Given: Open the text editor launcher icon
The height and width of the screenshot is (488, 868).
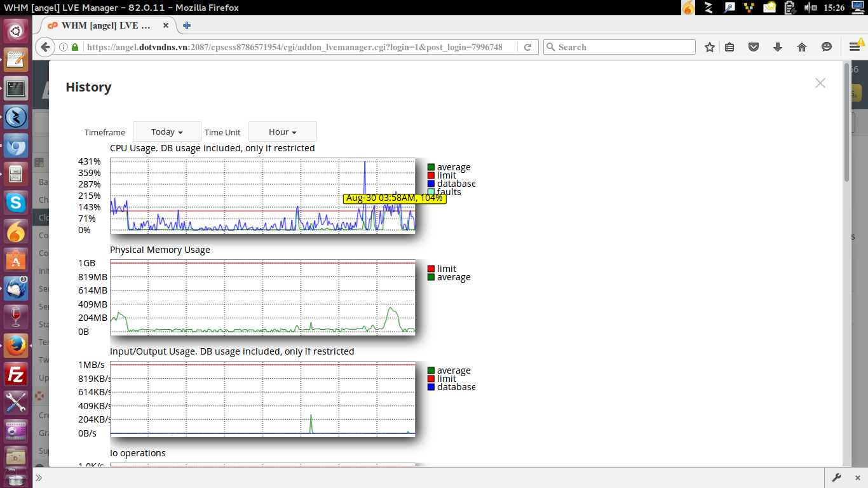Looking at the screenshot, I should pos(16,60).
